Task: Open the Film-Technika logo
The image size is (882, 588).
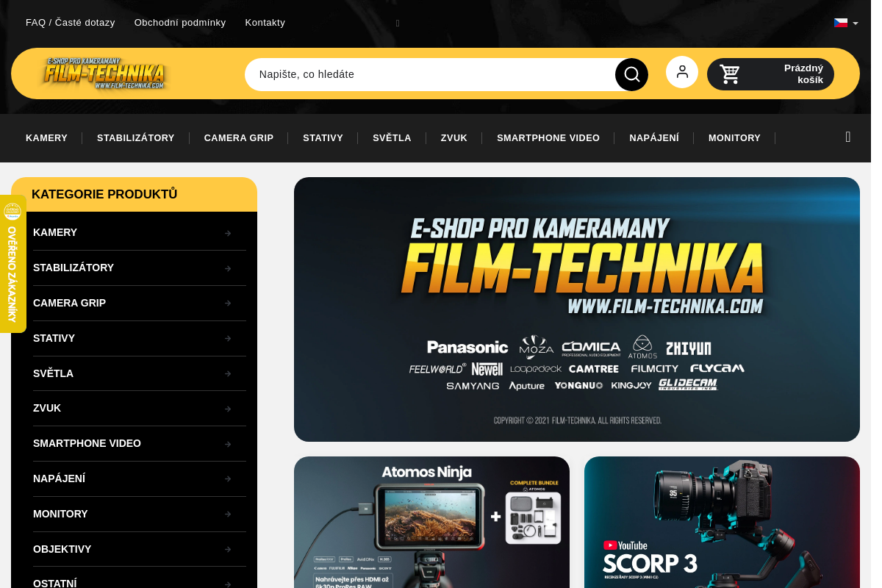Action: 104,73
